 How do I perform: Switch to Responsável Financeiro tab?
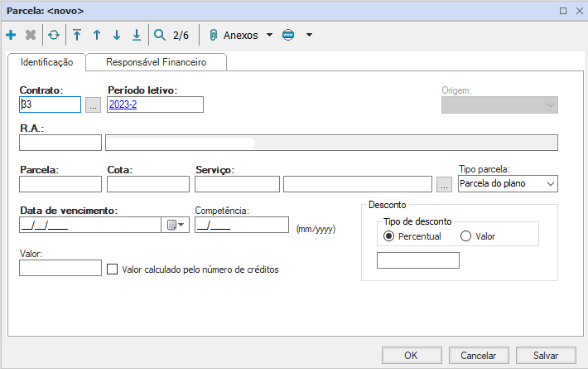(x=157, y=62)
